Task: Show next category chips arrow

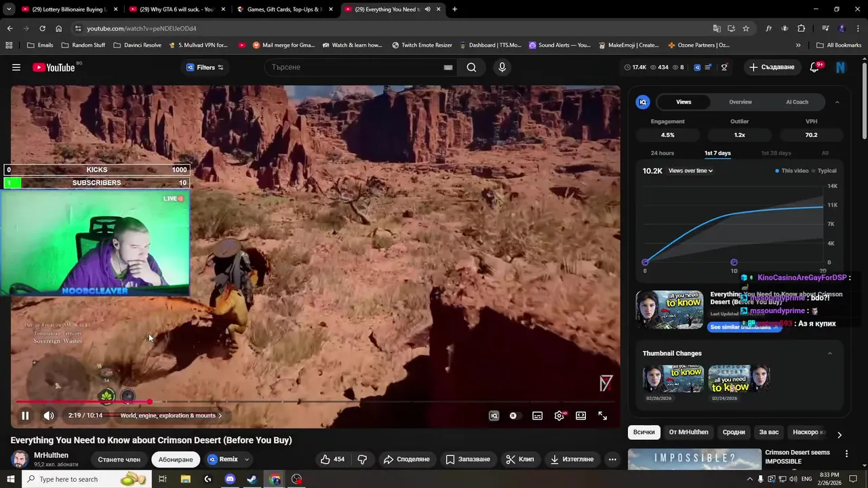Action: tap(840, 434)
